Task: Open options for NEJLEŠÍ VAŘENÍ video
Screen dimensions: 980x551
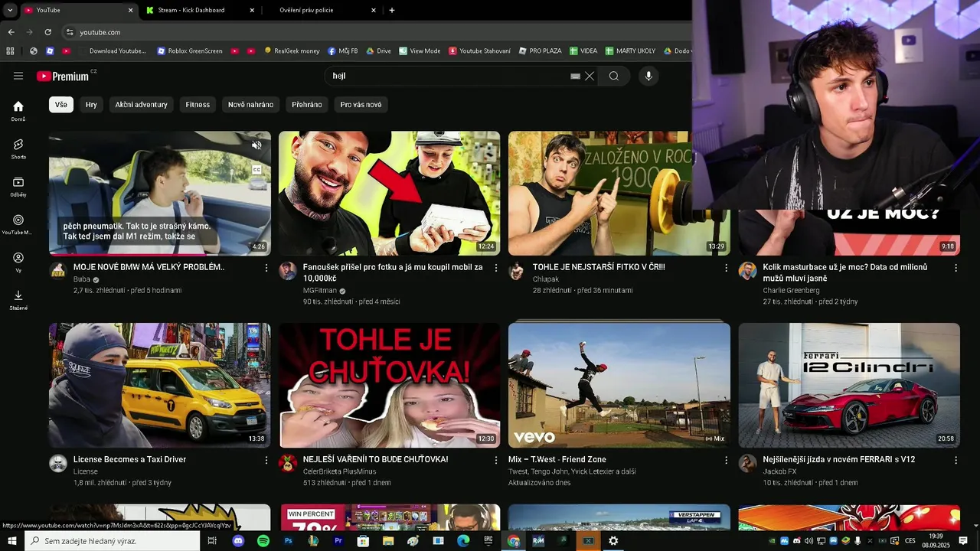Action: click(496, 460)
